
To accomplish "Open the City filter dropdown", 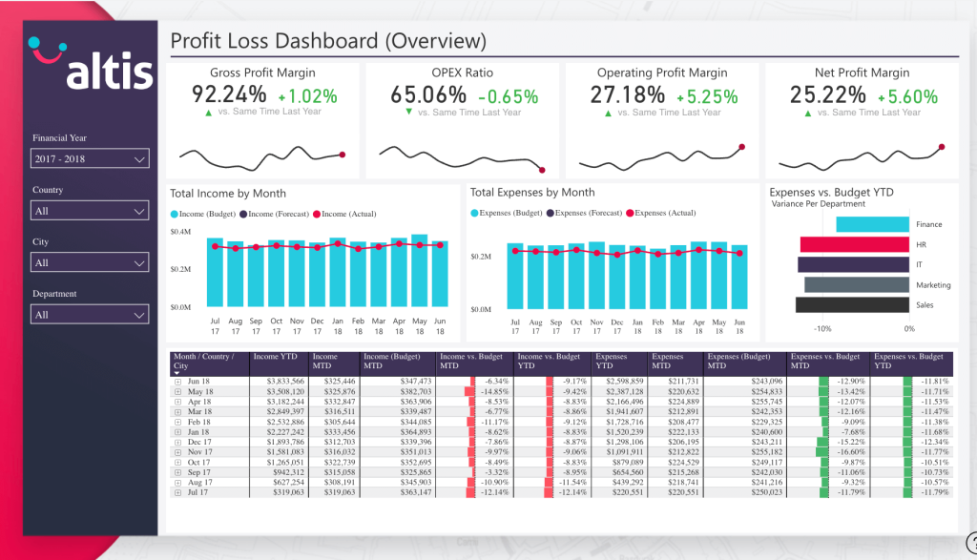I will click(x=90, y=262).
